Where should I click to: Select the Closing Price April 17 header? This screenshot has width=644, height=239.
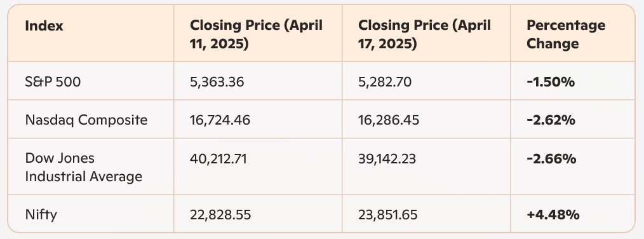click(425, 34)
